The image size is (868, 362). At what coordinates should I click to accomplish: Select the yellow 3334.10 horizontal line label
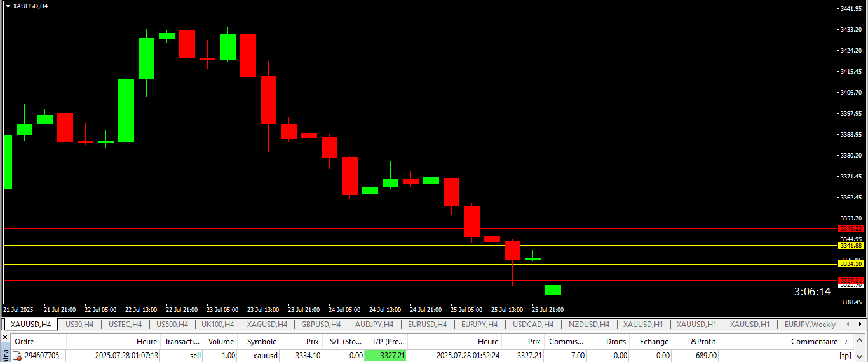(x=851, y=264)
